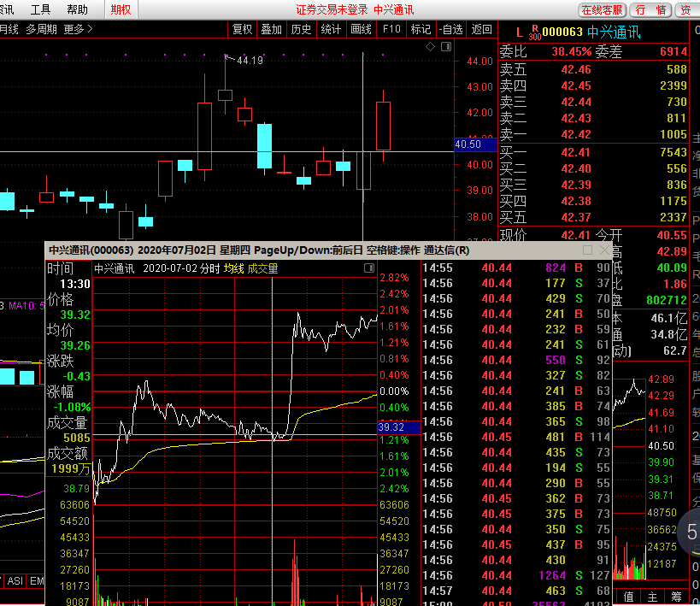Image resolution: width=700 pixels, height=606 pixels.
Task: Select the 买三 bid price 42.39
Action: 576,185
